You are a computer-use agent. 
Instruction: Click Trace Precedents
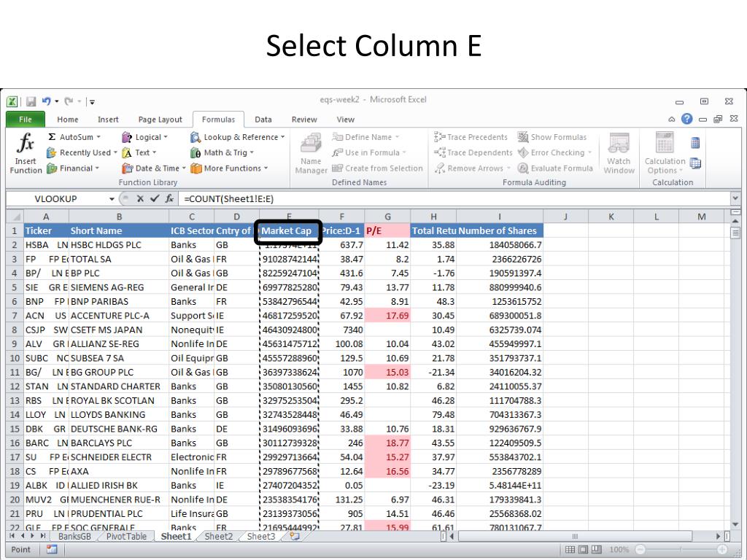coord(471,137)
